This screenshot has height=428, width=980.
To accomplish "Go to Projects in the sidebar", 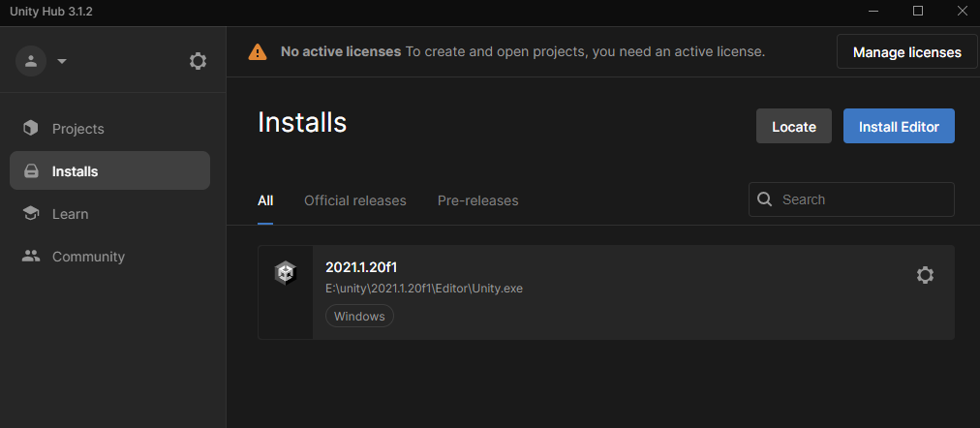I will click(x=110, y=129).
